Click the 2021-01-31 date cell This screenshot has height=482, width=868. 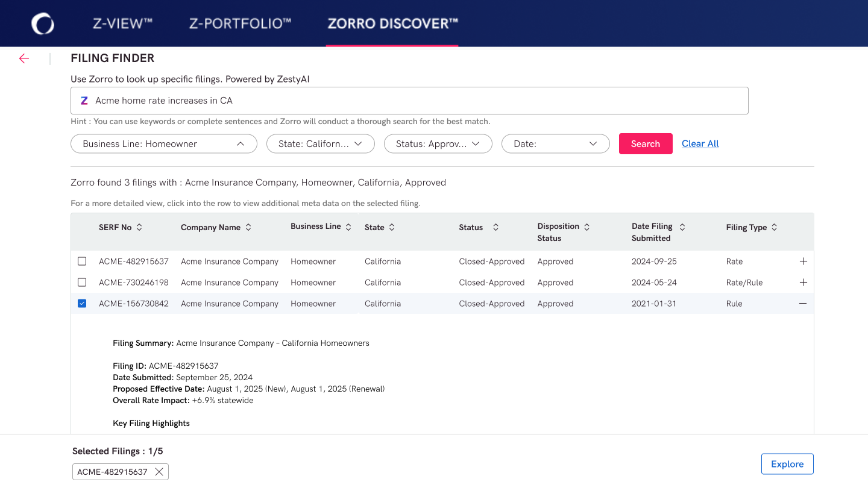(x=654, y=304)
